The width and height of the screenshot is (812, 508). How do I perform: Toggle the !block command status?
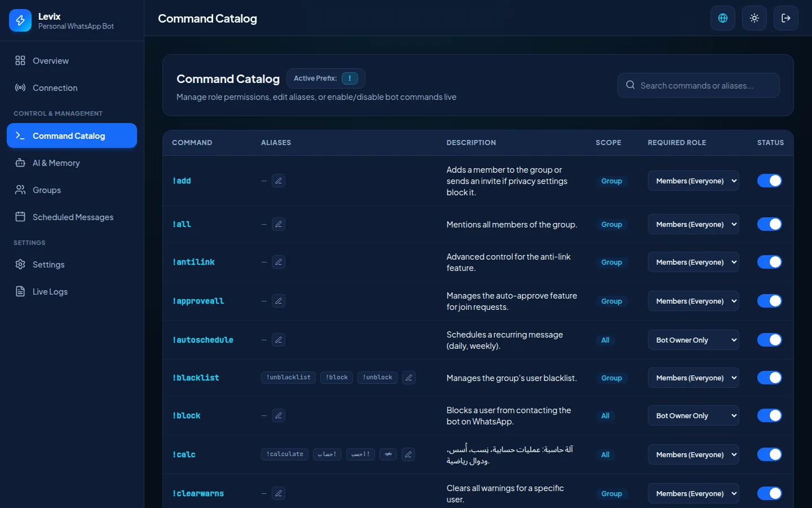[770, 415]
